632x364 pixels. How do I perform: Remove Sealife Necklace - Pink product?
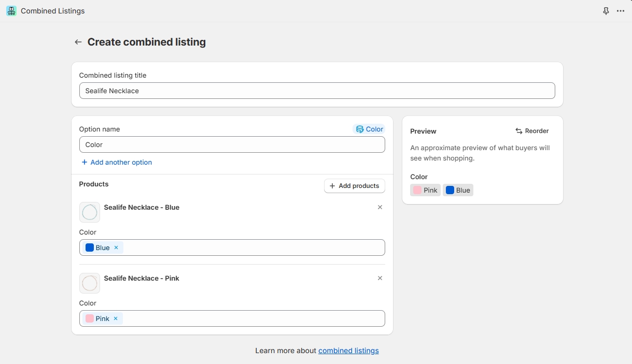tap(380, 278)
